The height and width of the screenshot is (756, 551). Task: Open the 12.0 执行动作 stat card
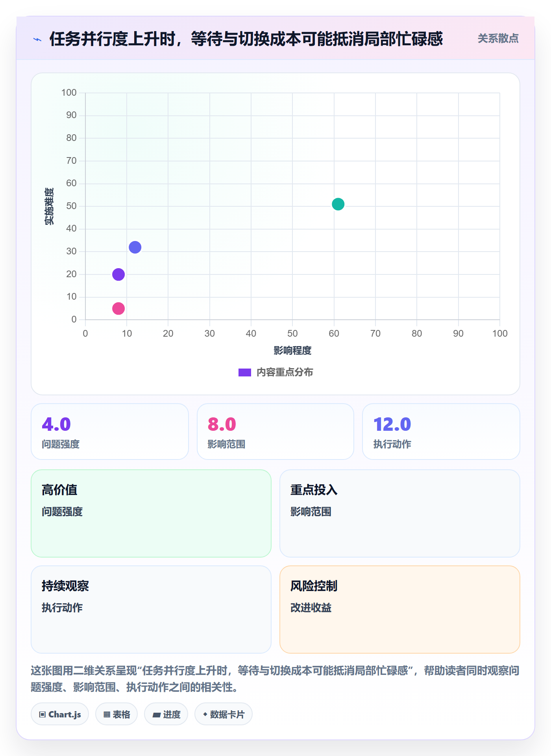coord(441,432)
